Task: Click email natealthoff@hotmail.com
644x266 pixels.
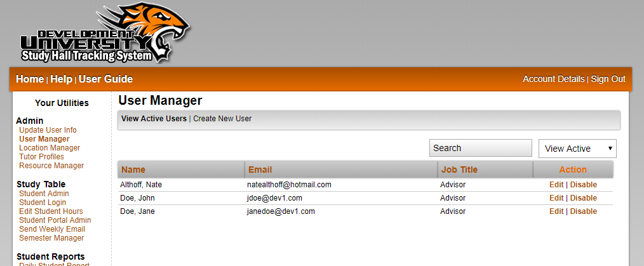Action: 289,185
